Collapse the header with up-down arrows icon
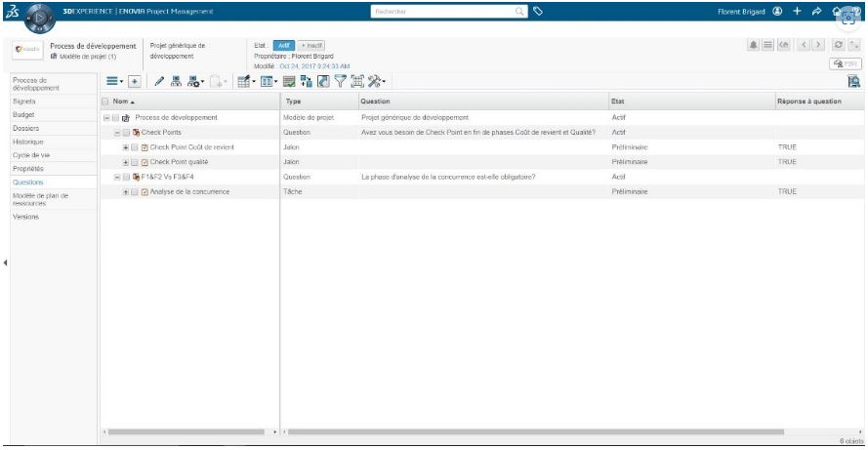The width and height of the screenshot is (868, 450). coord(854,45)
